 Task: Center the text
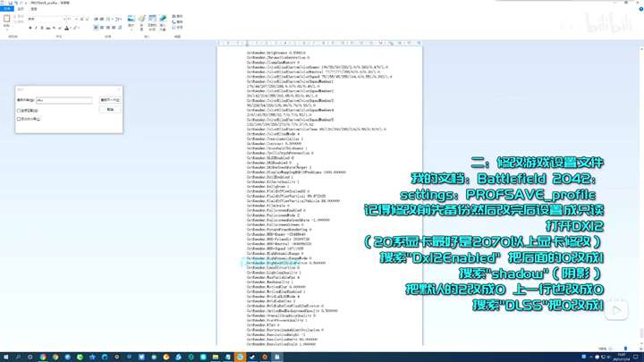(102, 28)
